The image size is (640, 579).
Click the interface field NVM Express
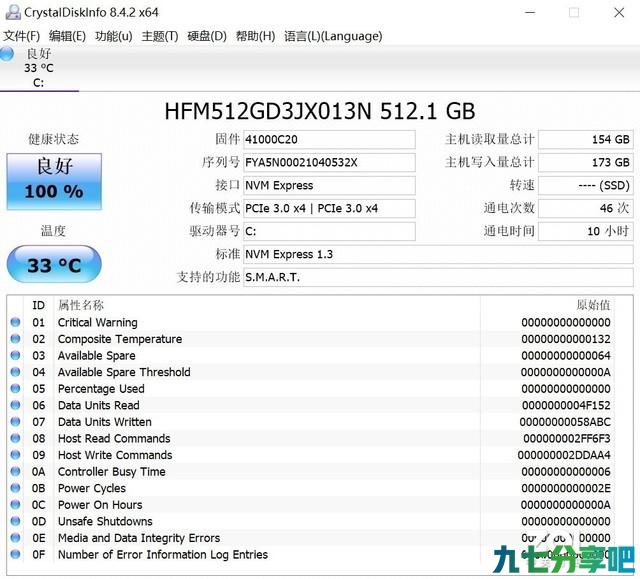point(329,185)
